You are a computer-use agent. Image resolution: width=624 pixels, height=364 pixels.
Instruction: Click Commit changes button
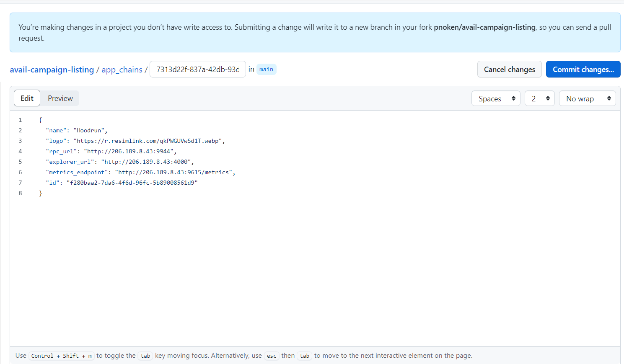click(x=583, y=70)
